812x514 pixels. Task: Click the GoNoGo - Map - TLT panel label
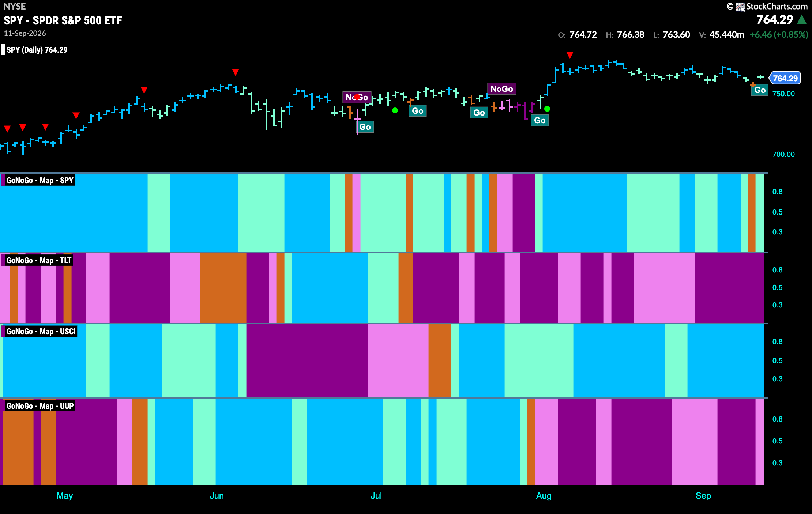(x=38, y=260)
